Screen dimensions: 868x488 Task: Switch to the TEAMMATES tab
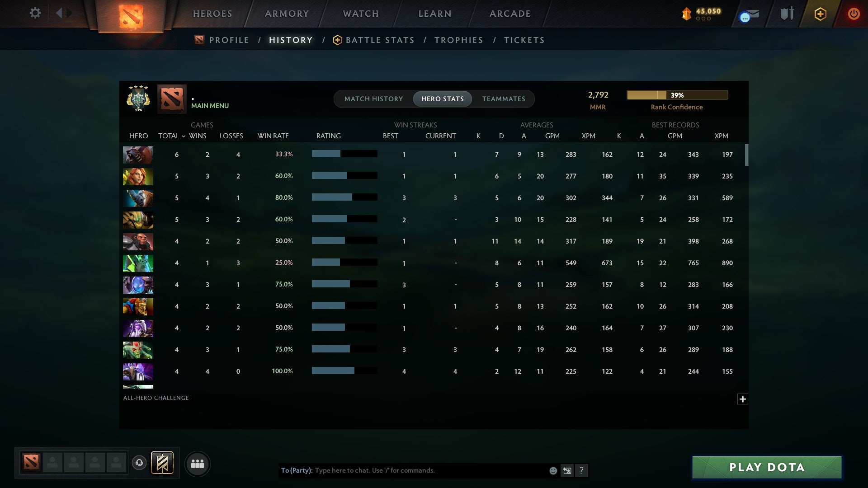pos(504,99)
